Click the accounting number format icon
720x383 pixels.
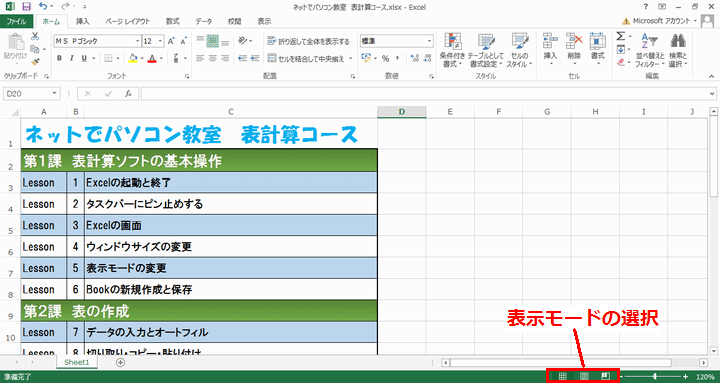click(x=366, y=58)
